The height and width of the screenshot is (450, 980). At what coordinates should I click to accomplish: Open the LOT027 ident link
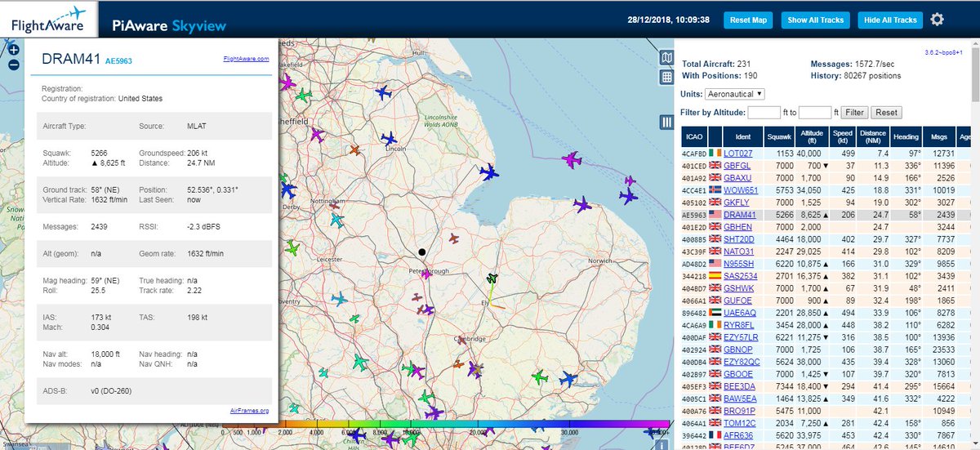pos(737,153)
